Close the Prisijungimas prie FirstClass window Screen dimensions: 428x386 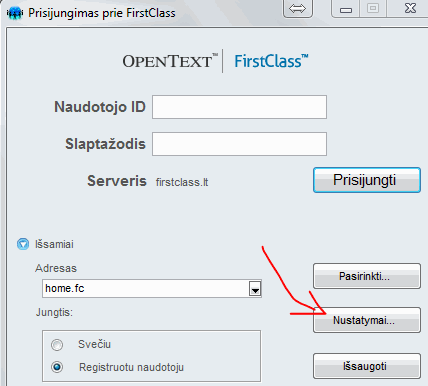tap(409, 9)
